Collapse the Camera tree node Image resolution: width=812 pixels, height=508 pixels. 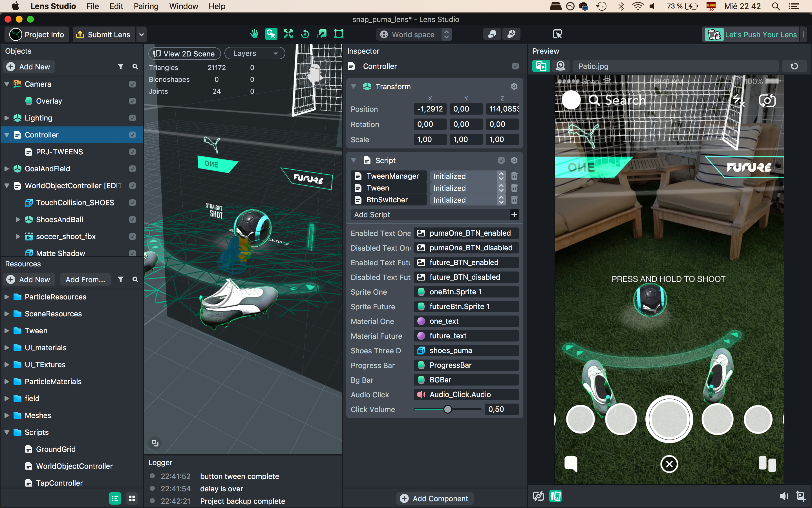(6, 84)
